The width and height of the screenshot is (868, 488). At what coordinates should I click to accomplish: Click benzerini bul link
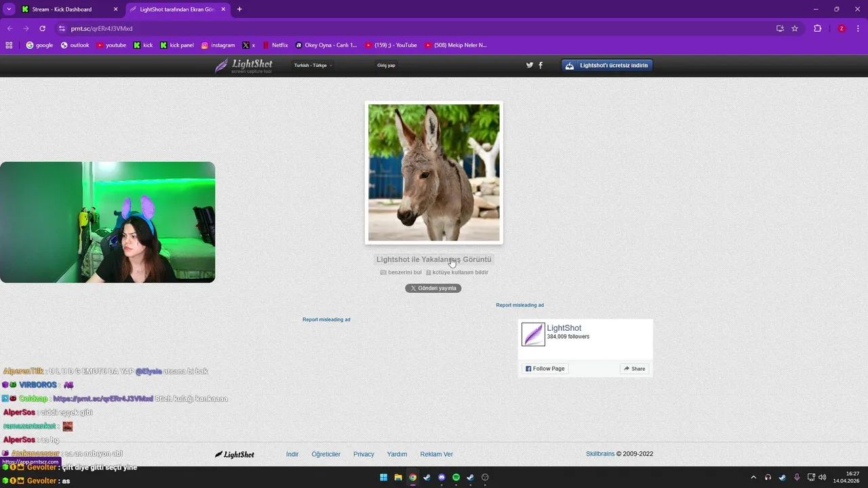click(x=401, y=272)
